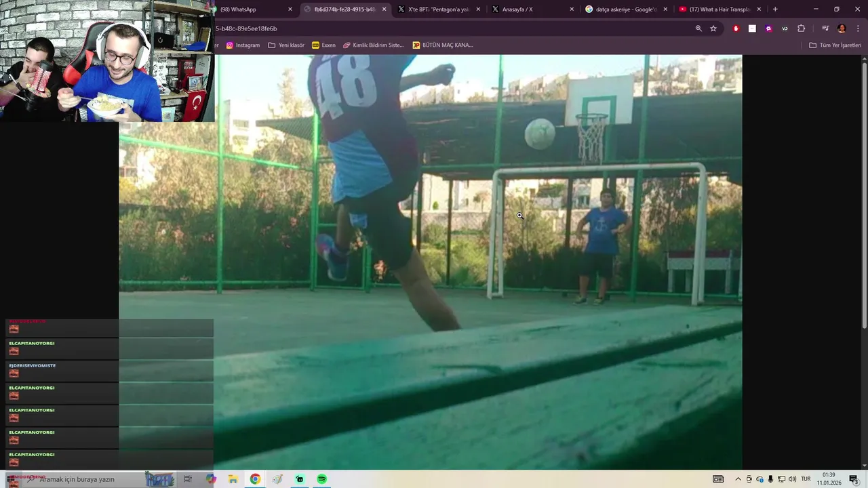The height and width of the screenshot is (488, 868).
Task: Click the Chrome icon on the taskbar
Action: 255,479
